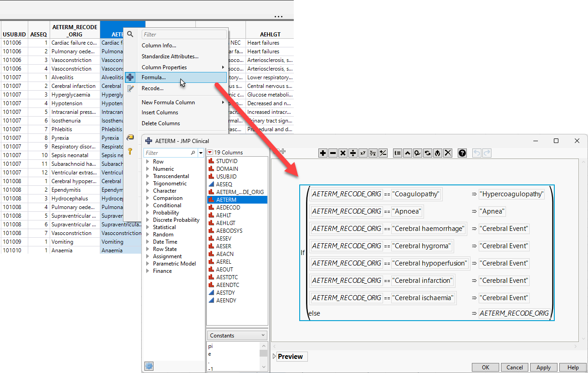The height and width of the screenshot is (373, 588).
Task: Choose Formula... in the context menu
Action: coord(176,77)
